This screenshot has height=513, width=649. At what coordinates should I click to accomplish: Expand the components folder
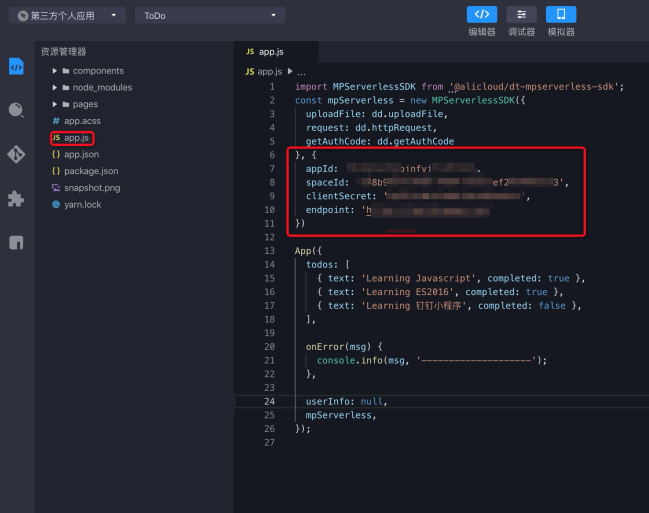tap(55, 71)
